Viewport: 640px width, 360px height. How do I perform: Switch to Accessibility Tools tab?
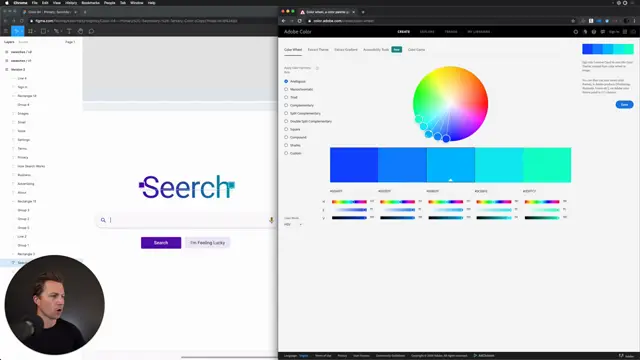coord(376,50)
